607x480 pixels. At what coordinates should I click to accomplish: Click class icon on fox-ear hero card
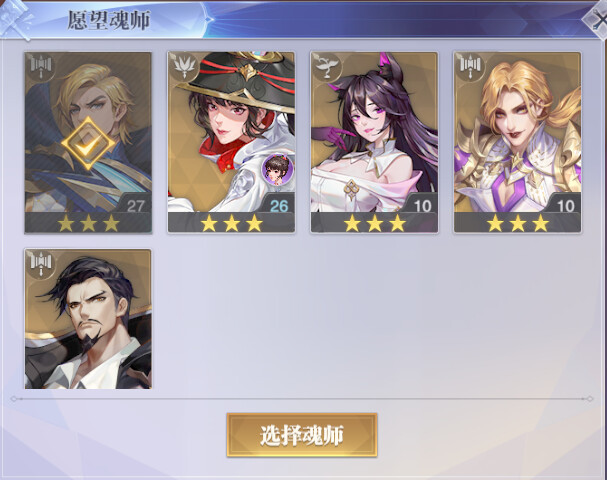tap(327, 66)
